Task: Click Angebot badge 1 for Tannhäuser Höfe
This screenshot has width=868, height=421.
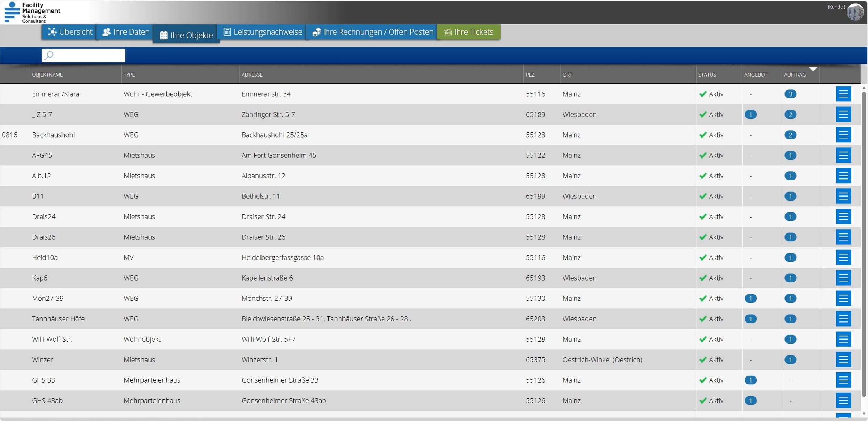Action: [x=750, y=319]
